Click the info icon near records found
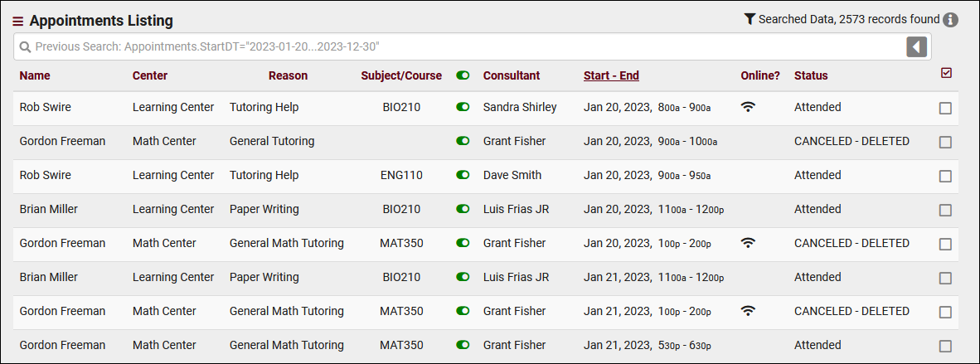Image resolution: width=980 pixels, height=364 pixels. point(950,19)
